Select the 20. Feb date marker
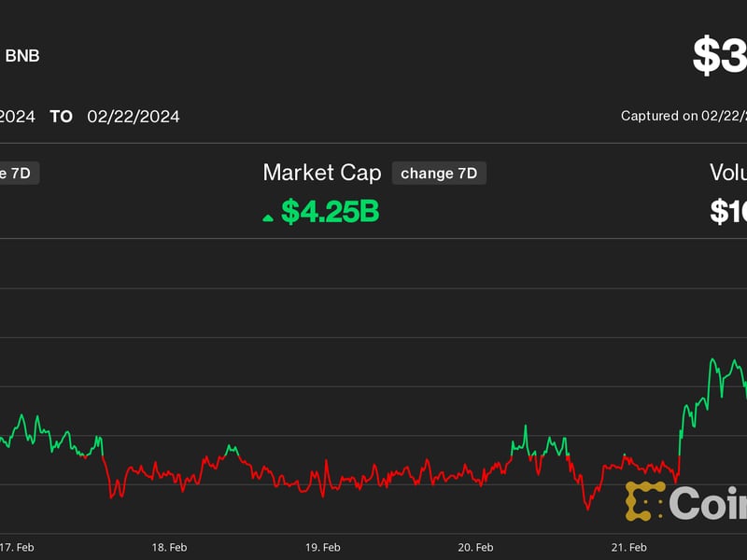 (x=475, y=547)
